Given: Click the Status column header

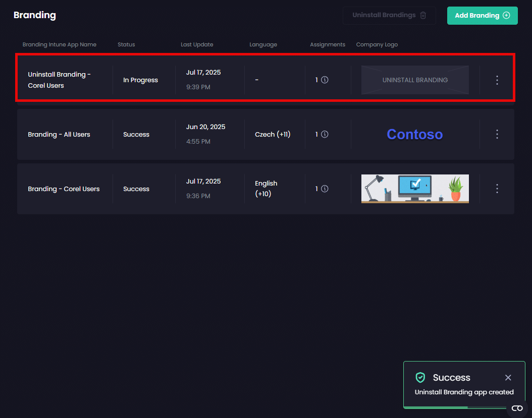Looking at the screenshot, I should pos(126,44).
